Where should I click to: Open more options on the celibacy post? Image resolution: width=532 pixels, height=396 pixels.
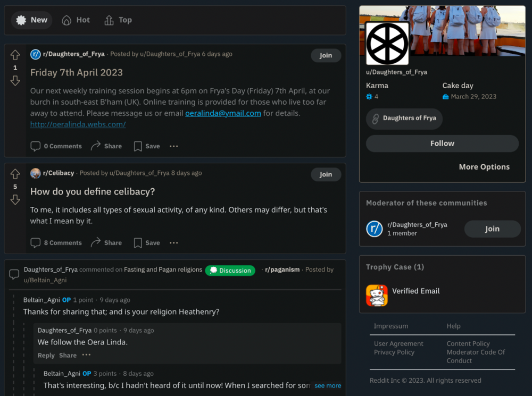coord(174,243)
